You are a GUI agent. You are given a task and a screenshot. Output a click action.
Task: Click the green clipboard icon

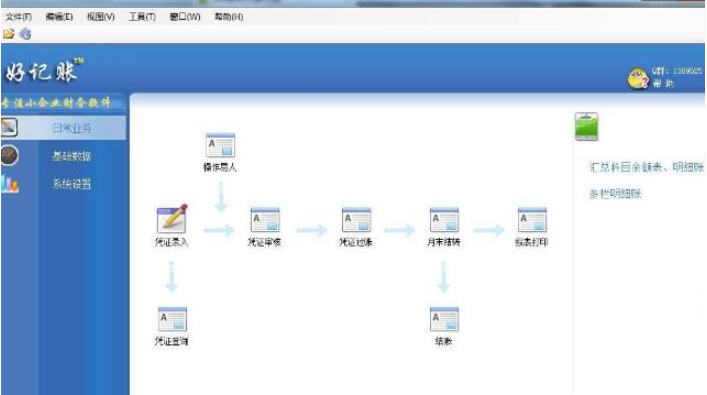pos(586,127)
